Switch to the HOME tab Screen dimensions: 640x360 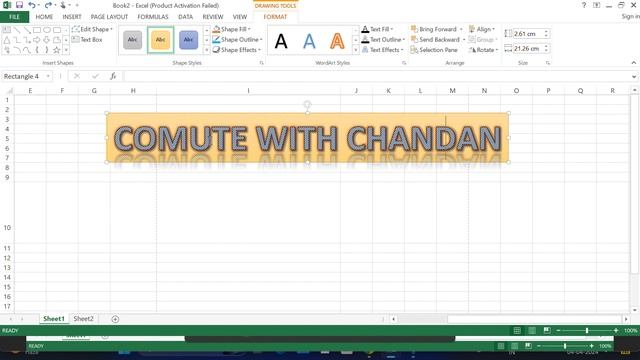(44, 17)
